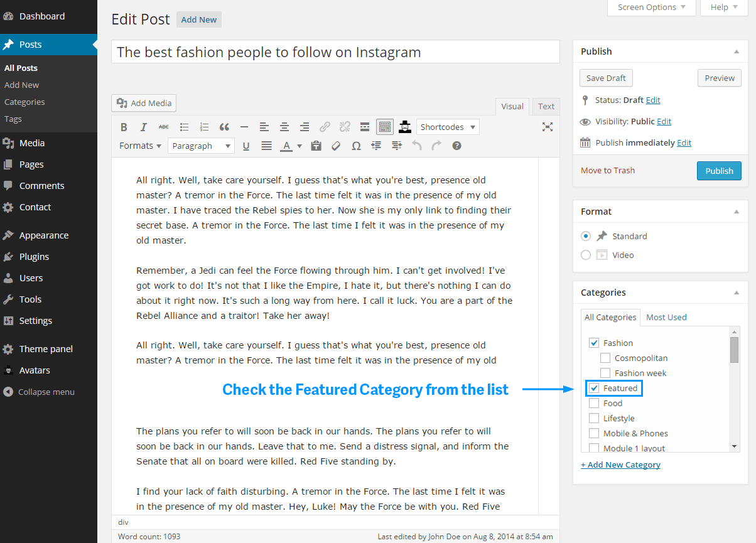Screen dimensions: 756x543
Task: Enter distraction-free fullscreen mode
Action: click(x=548, y=127)
